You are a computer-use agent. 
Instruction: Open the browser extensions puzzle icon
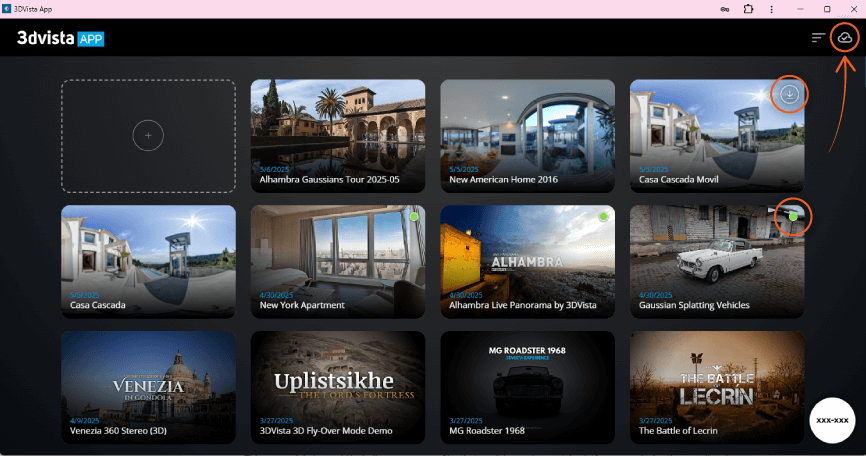pyautogui.click(x=748, y=9)
